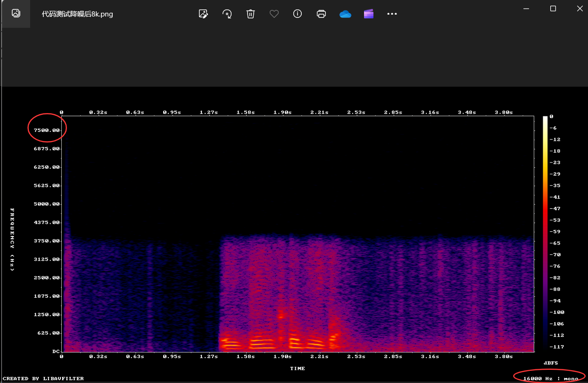The image size is (588, 383).
Task: Click the 16000 Hz mono label
Action: click(551, 378)
